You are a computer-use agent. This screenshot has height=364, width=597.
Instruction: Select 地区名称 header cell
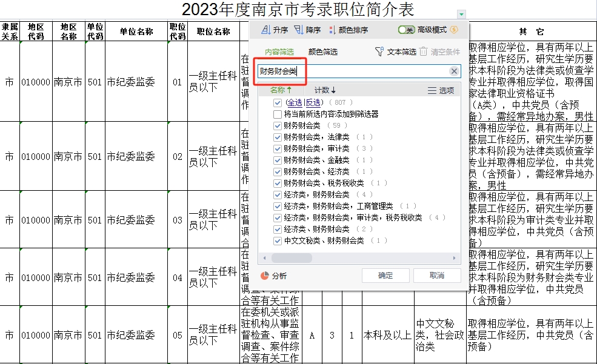click(68, 31)
